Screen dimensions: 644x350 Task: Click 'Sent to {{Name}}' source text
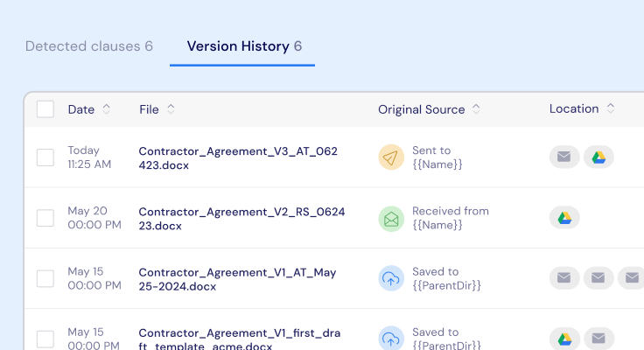(x=437, y=157)
